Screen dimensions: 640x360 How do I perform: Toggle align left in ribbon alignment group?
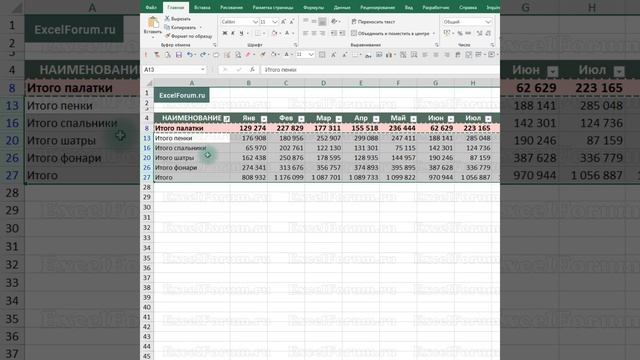306,33
